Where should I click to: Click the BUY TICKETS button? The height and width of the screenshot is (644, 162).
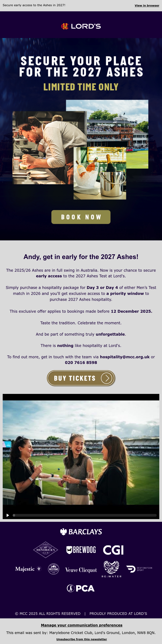[81, 378]
